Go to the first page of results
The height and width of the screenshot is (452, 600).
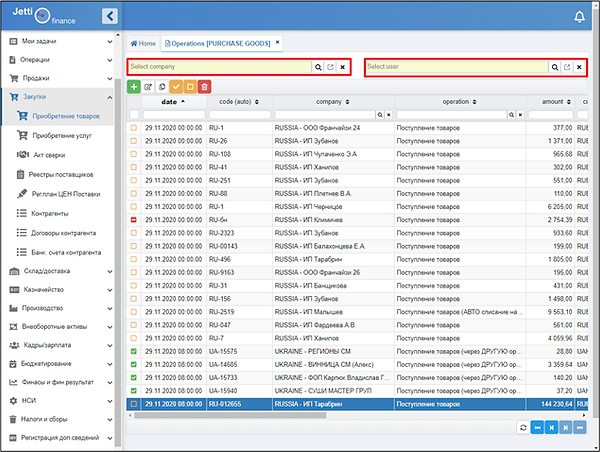537,428
